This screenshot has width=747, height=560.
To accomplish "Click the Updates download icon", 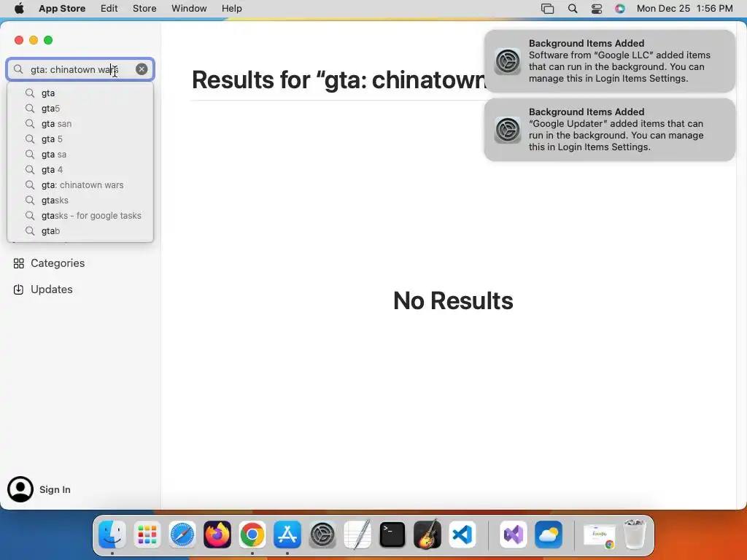I will 18,289.
